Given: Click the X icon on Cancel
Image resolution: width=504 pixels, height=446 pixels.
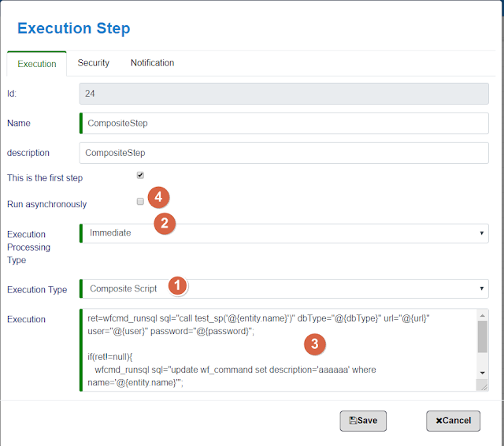Looking at the screenshot, I should (439, 421).
